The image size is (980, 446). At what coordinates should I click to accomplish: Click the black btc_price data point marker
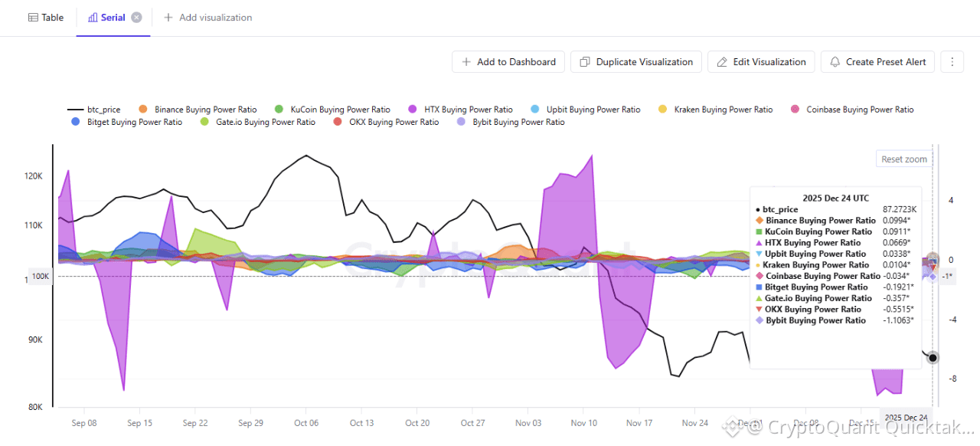[x=933, y=358]
